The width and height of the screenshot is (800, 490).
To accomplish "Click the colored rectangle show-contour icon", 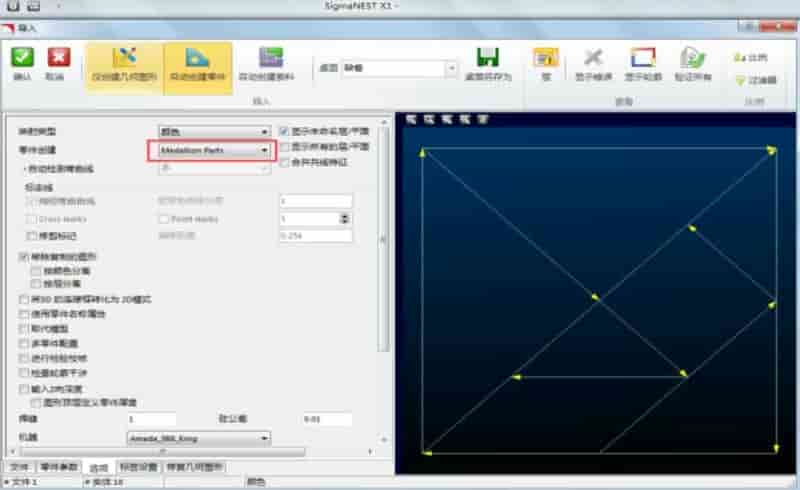I will click(x=643, y=58).
